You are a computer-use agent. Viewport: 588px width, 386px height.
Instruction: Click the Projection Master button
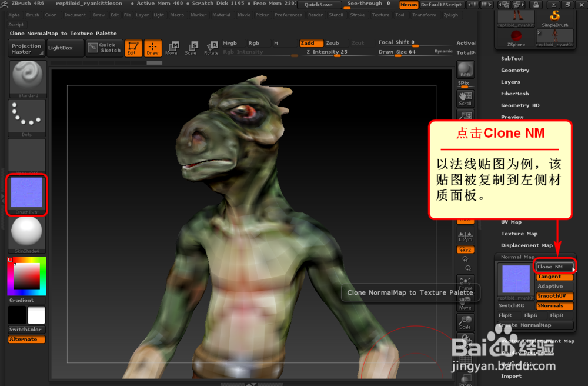coord(26,48)
